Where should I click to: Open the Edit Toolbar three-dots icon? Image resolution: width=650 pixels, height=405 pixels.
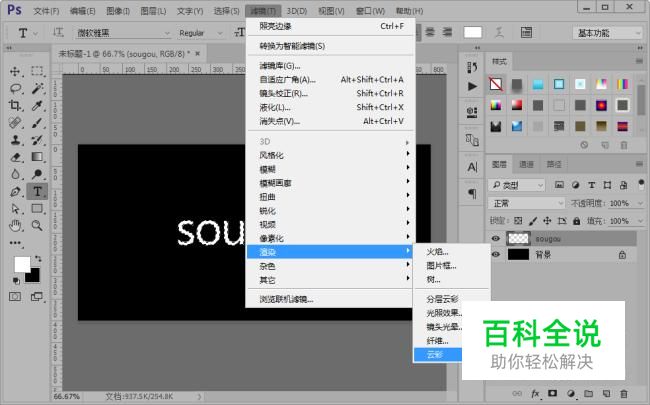pyautogui.click(x=15, y=243)
